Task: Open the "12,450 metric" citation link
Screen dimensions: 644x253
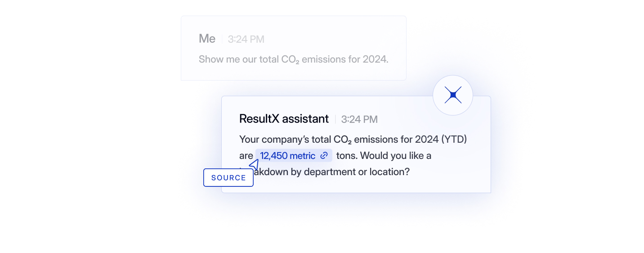Action: pyautogui.click(x=288, y=156)
